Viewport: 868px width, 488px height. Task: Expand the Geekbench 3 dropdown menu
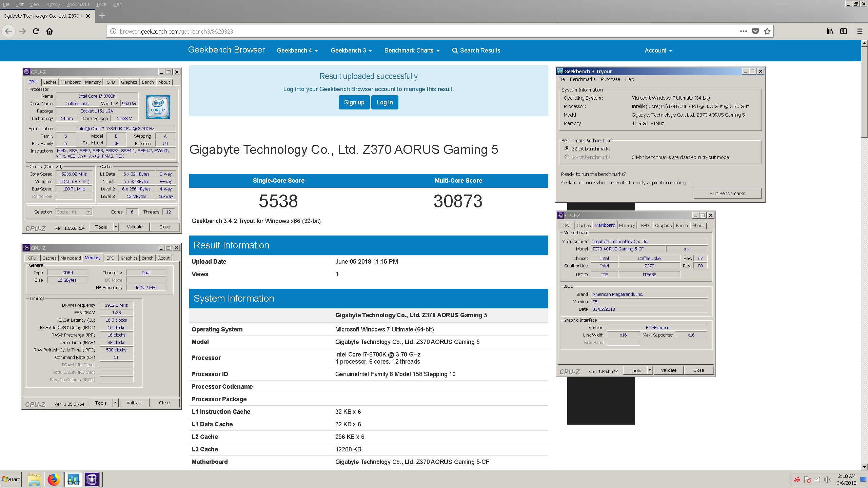[351, 50]
